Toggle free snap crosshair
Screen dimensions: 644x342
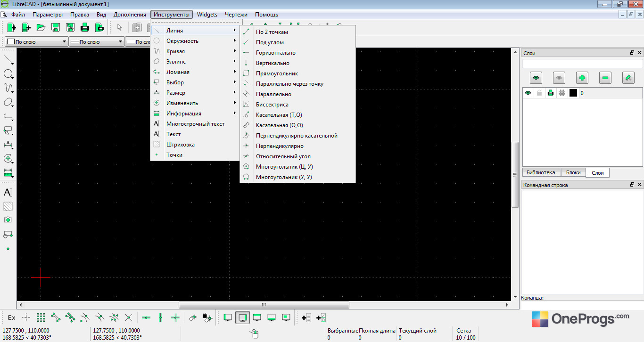pos(26,318)
